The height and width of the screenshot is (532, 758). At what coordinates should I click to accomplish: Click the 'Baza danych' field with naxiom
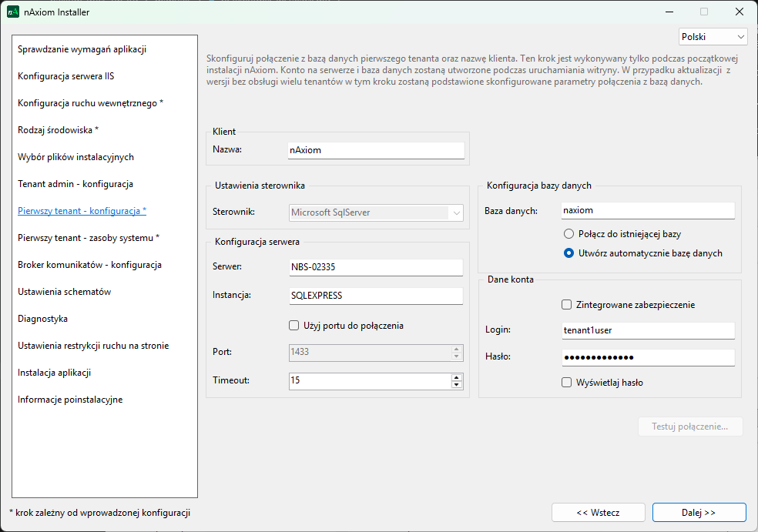(649, 211)
